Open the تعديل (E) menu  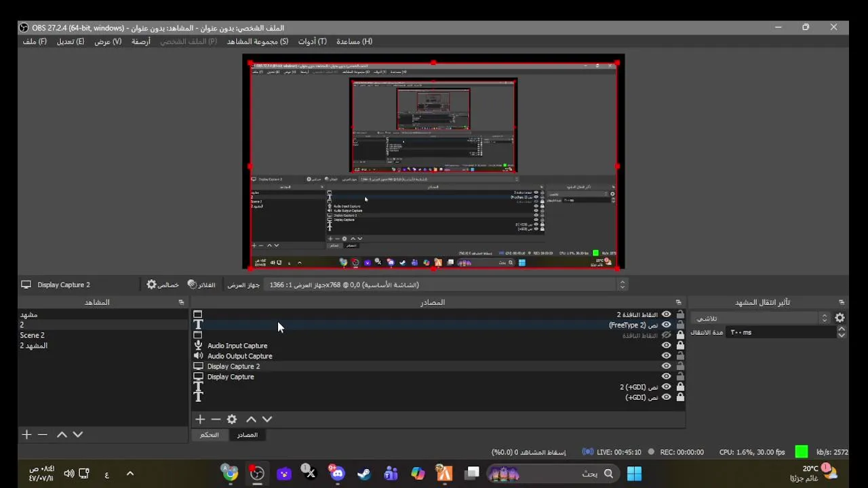tap(71, 41)
